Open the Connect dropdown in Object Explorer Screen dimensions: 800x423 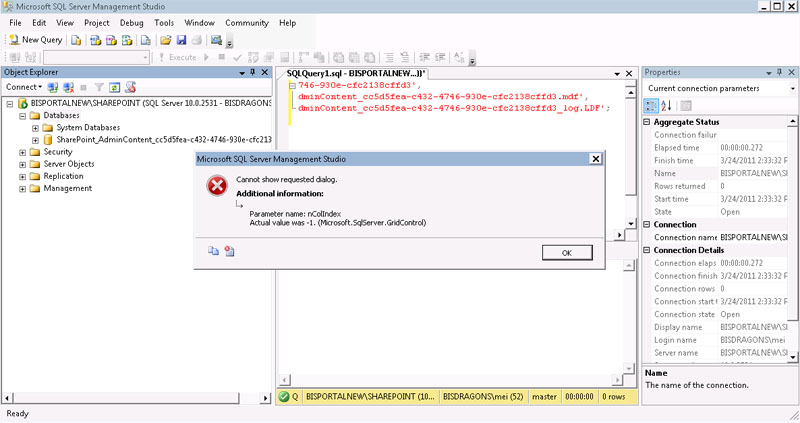[24, 87]
